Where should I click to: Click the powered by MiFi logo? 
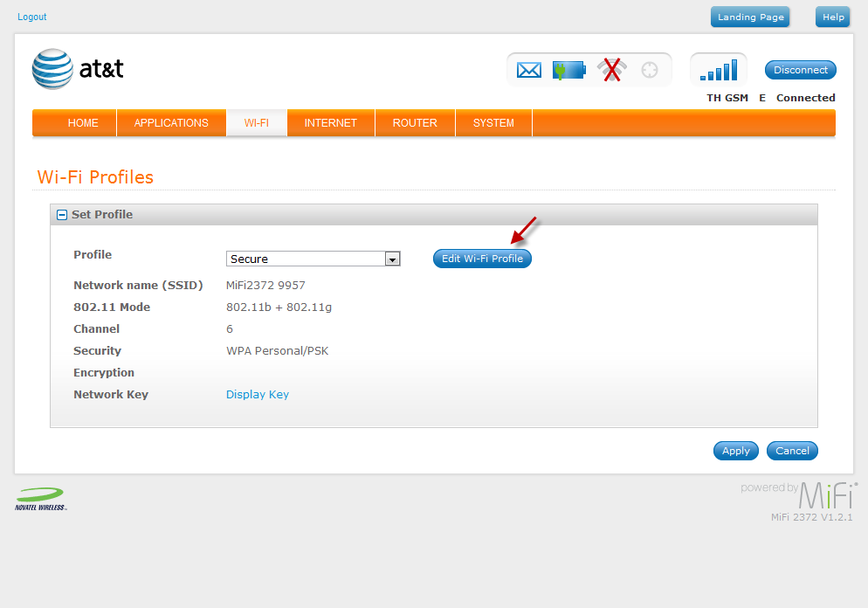point(799,495)
